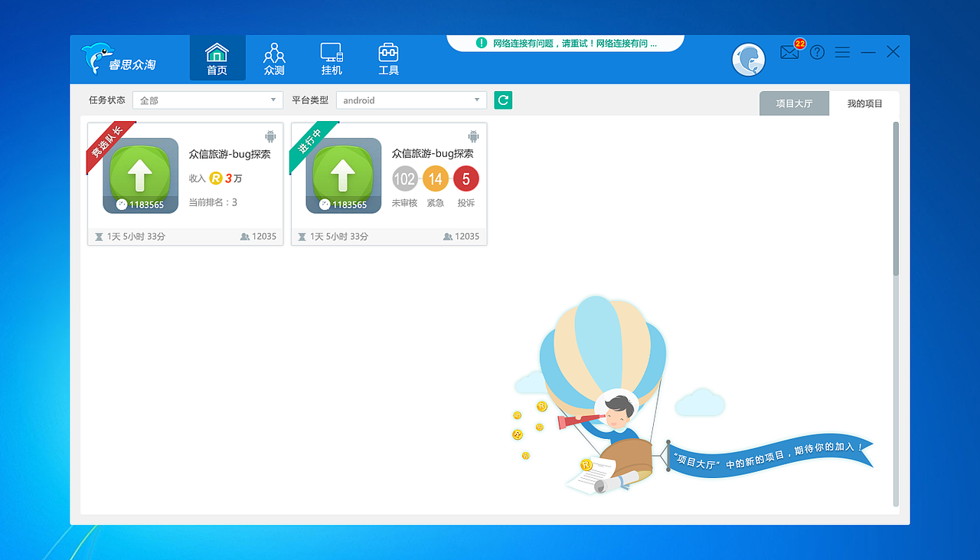The height and width of the screenshot is (560, 980).
Task: Open mail inbox with 22 messages
Action: click(792, 51)
